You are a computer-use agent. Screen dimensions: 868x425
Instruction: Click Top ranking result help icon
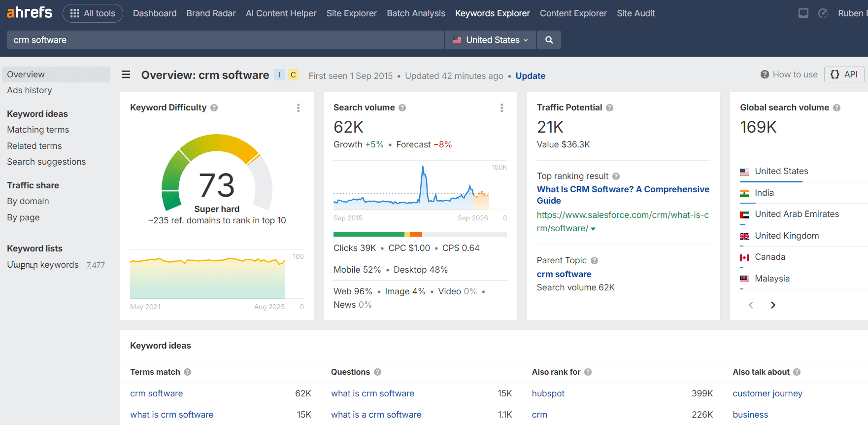(x=616, y=176)
